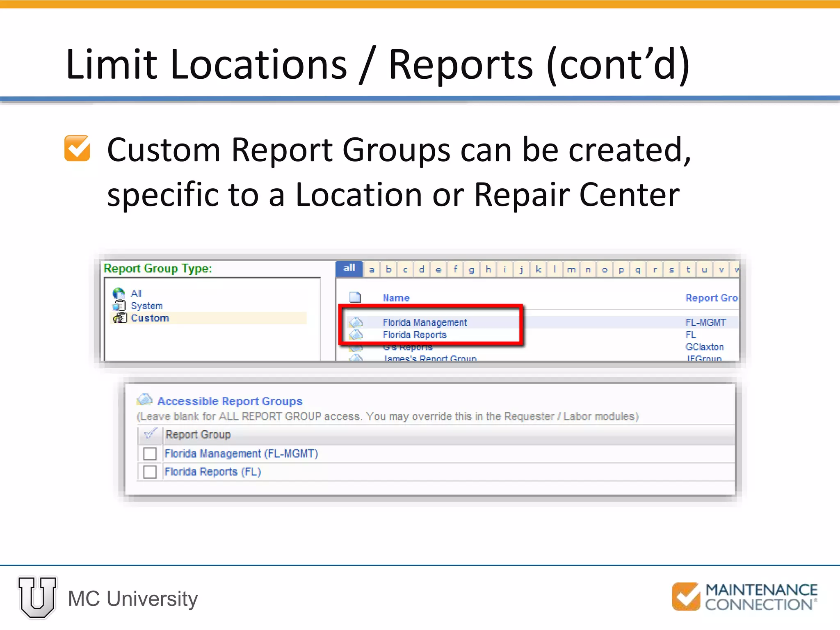Screen dimensions: 840x630
Task: Filter names by letter c
Action: point(405,269)
